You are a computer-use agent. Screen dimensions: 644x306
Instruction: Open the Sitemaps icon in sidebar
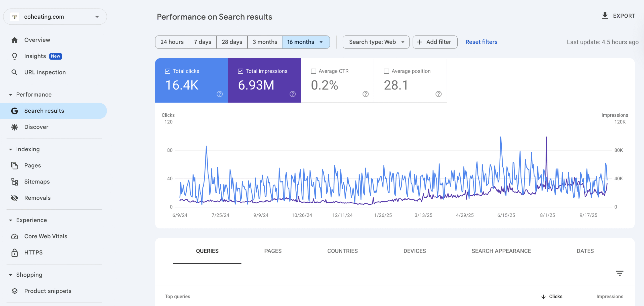(x=15, y=182)
